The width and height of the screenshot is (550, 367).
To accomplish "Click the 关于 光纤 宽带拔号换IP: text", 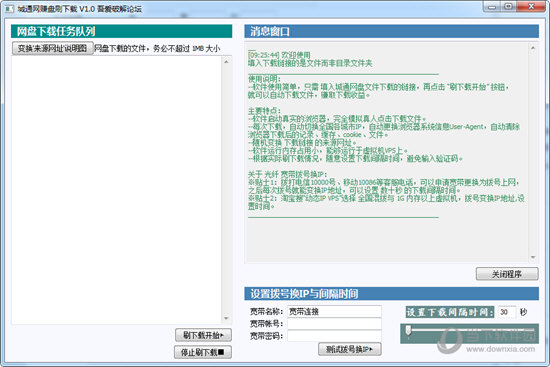I will click(287, 174).
